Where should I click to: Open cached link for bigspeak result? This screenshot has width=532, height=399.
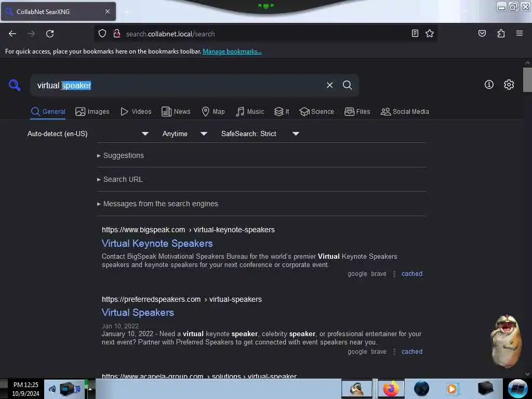pos(412,274)
